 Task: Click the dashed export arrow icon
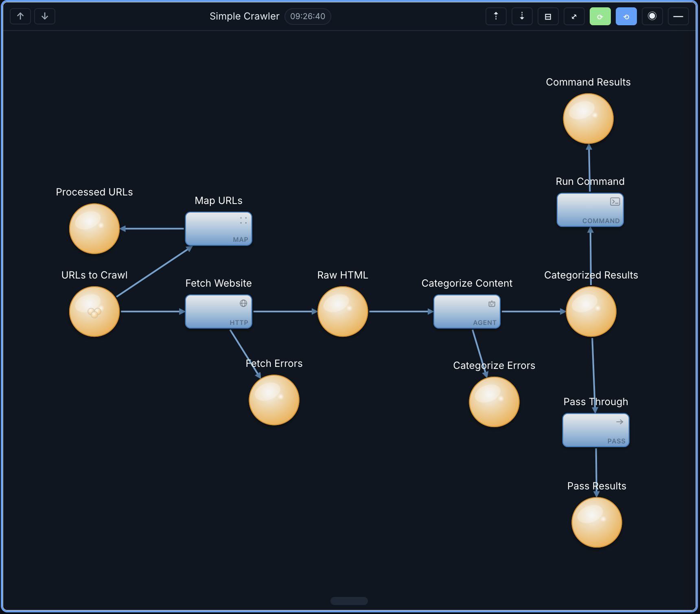(x=496, y=16)
